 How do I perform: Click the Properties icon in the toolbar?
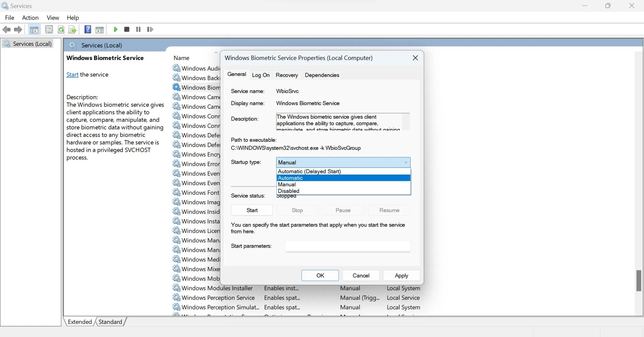pyautogui.click(x=49, y=29)
